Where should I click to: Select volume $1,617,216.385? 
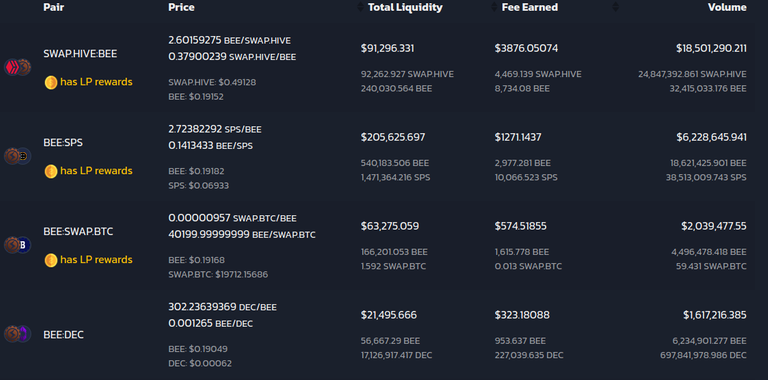tap(715, 315)
